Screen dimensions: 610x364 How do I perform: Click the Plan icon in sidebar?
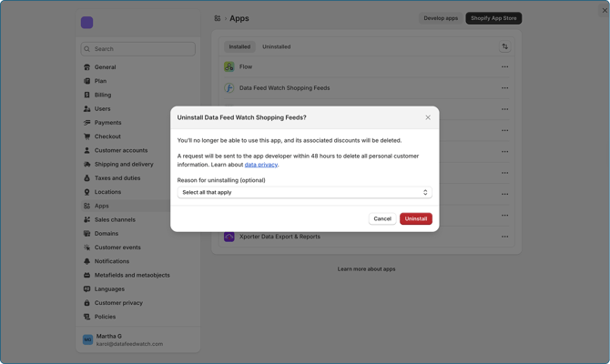coord(86,81)
